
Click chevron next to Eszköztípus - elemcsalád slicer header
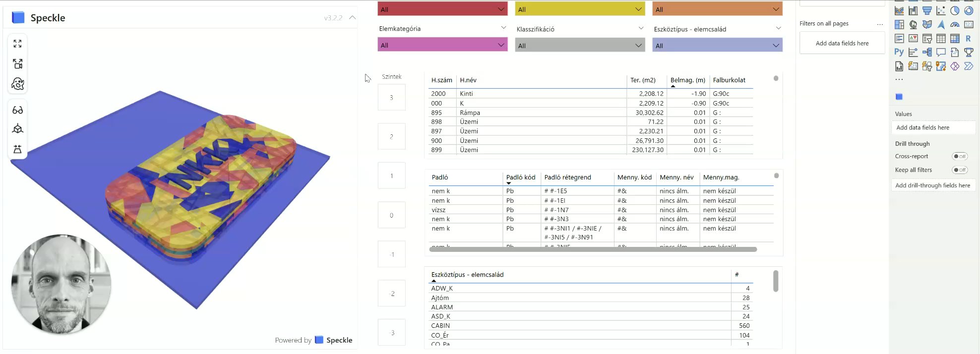tap(778, 28)
